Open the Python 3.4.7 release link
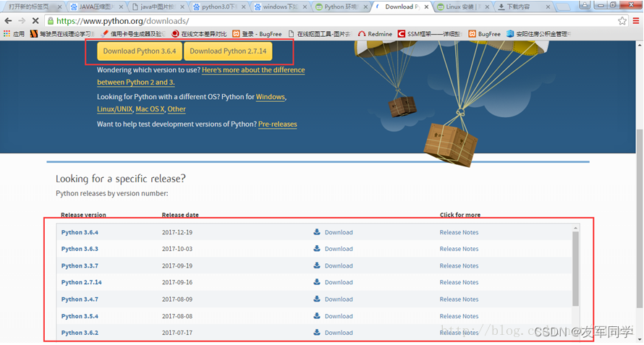644x345 pixels. [80, 299]
